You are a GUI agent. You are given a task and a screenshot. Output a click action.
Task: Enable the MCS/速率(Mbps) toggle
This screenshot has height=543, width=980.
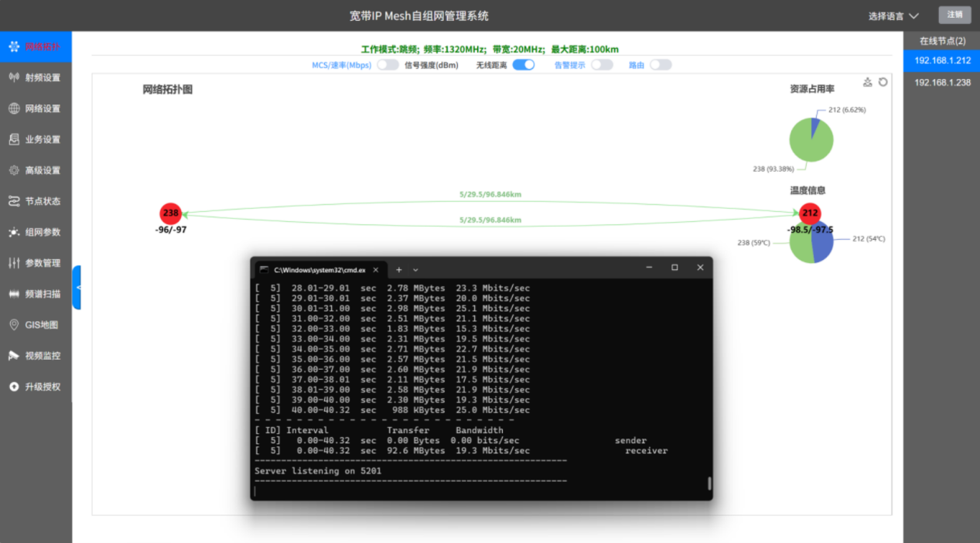(388, 65)
